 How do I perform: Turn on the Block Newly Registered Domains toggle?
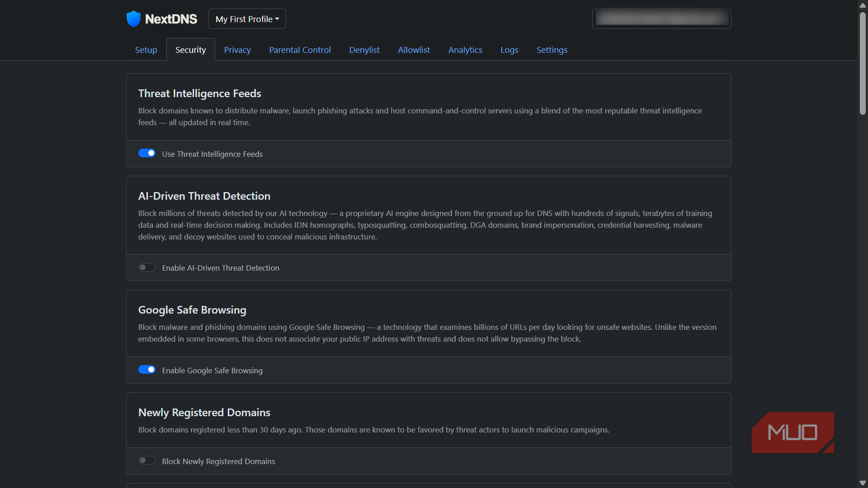147,460
